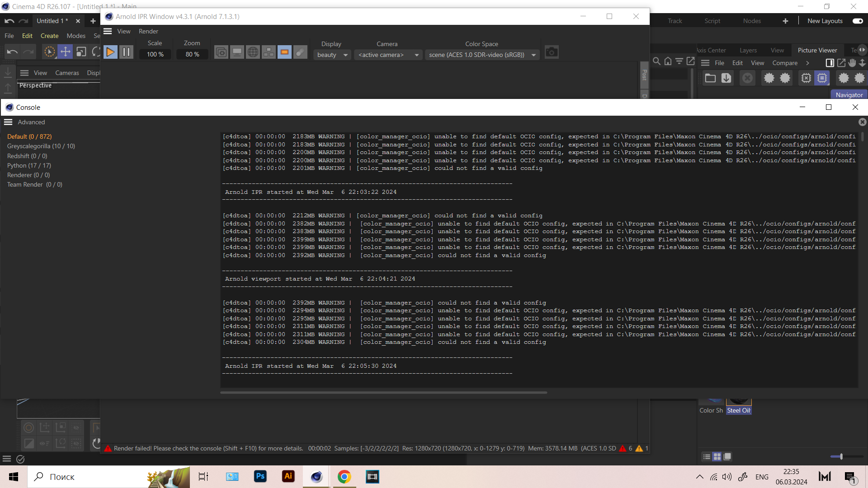Click the Navigator button in Picture Viewer
868x488 pixels.
[x=849, y=95]
